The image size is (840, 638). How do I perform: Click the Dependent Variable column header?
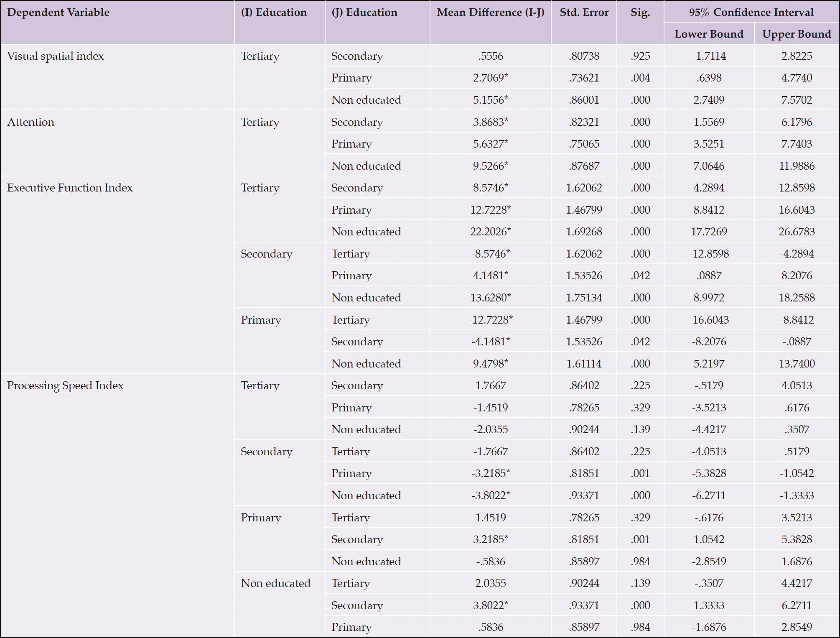[x=59, y=13]
